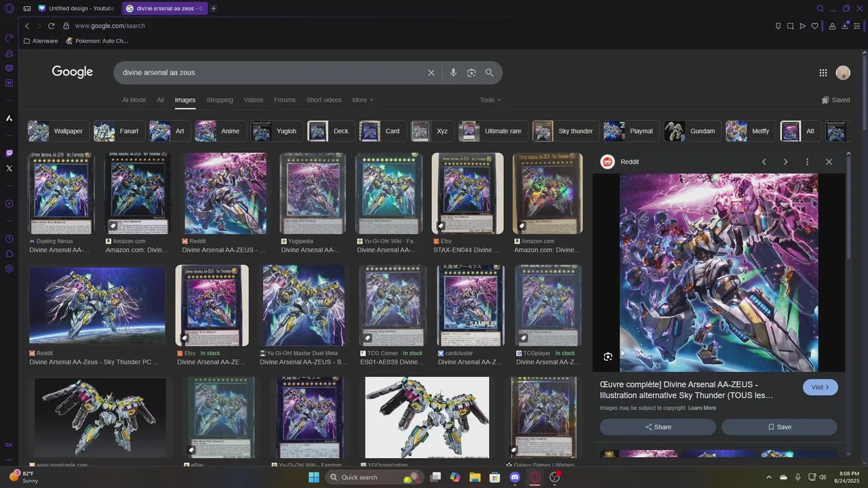Search inside image with Lens in preview

point(608,357)
